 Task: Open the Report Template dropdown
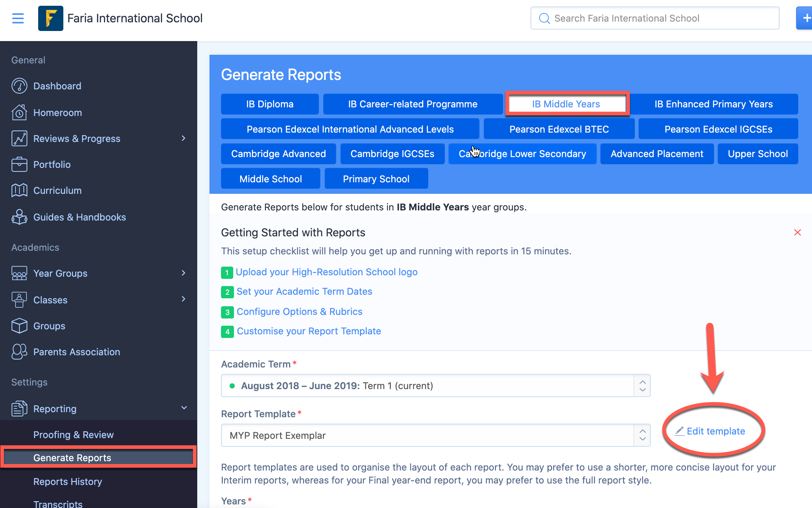[436, 435]
